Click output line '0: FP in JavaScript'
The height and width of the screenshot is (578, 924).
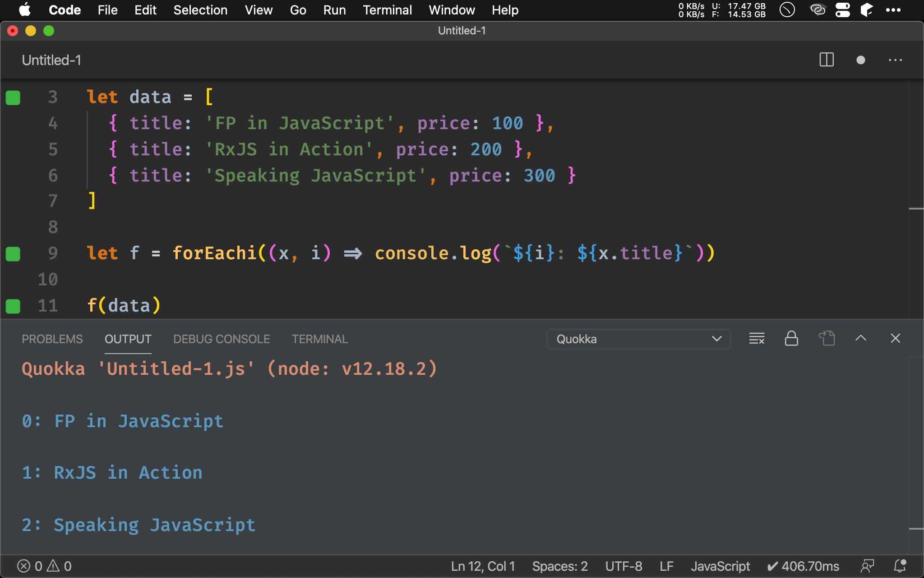click(x=123, y=421)
